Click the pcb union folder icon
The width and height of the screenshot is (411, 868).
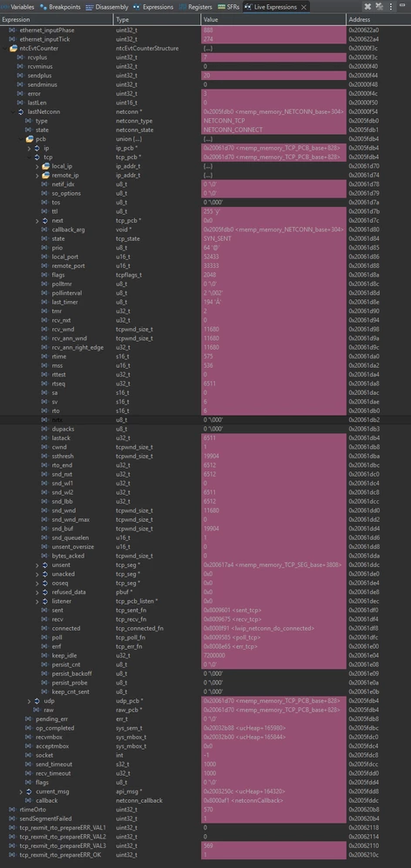[30, 139]
